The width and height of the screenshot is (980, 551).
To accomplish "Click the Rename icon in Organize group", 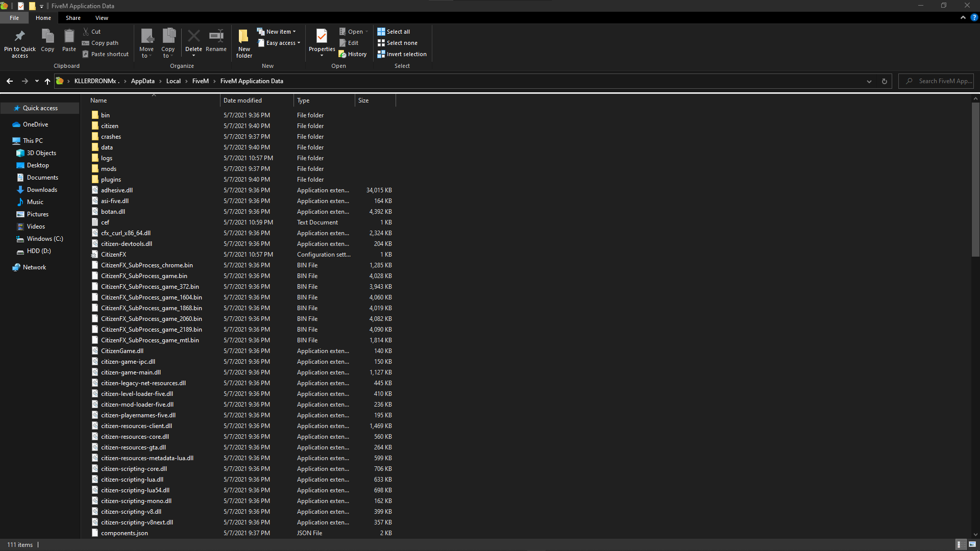I will pyautogui.click(x=216, y=36).
